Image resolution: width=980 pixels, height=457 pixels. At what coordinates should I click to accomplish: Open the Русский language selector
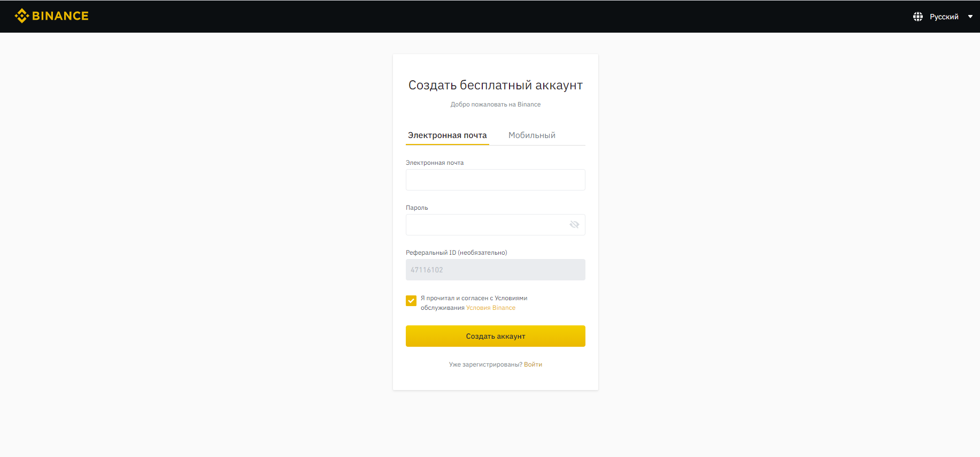[944, 17]
